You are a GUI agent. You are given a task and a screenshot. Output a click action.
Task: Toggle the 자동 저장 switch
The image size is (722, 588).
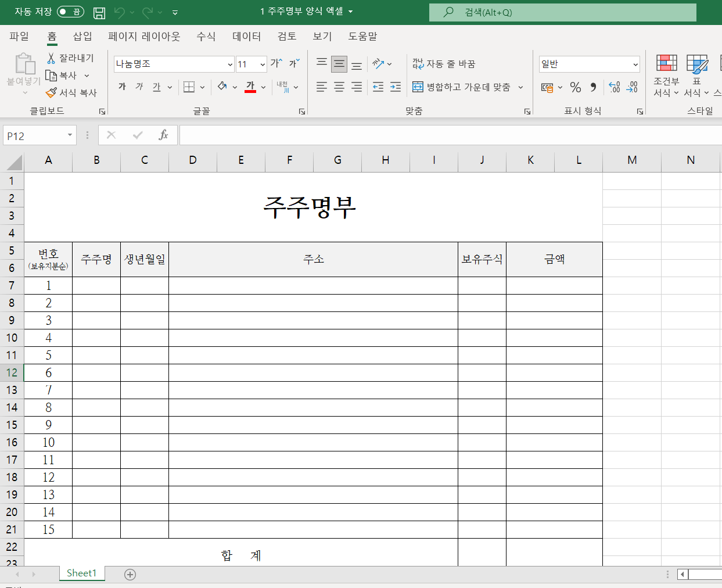pyautogui.click(x=70, y=12)
